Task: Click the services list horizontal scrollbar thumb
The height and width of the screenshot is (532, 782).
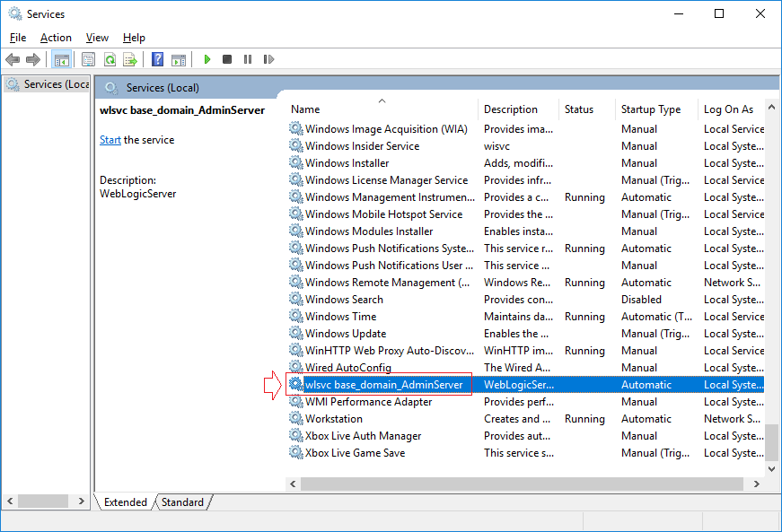Action: pyautogui.click(x=522, y=484)
